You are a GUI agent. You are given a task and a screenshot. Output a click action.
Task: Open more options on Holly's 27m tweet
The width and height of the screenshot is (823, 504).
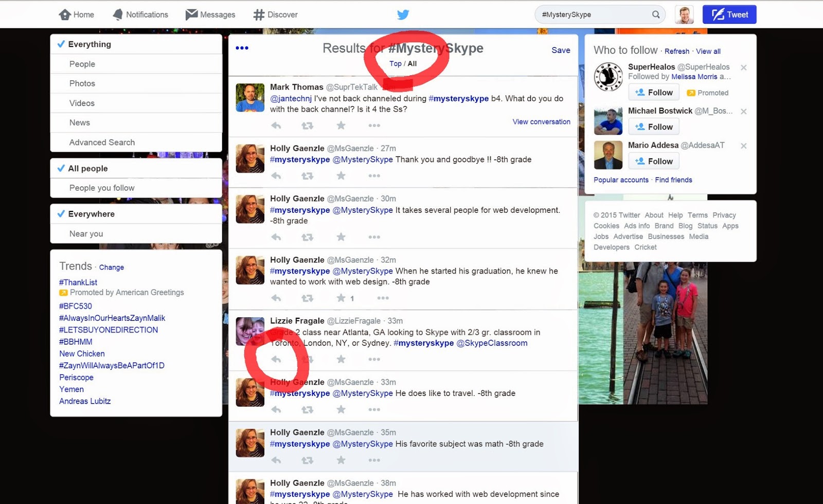pyautogui.click(x=374, y=176)
